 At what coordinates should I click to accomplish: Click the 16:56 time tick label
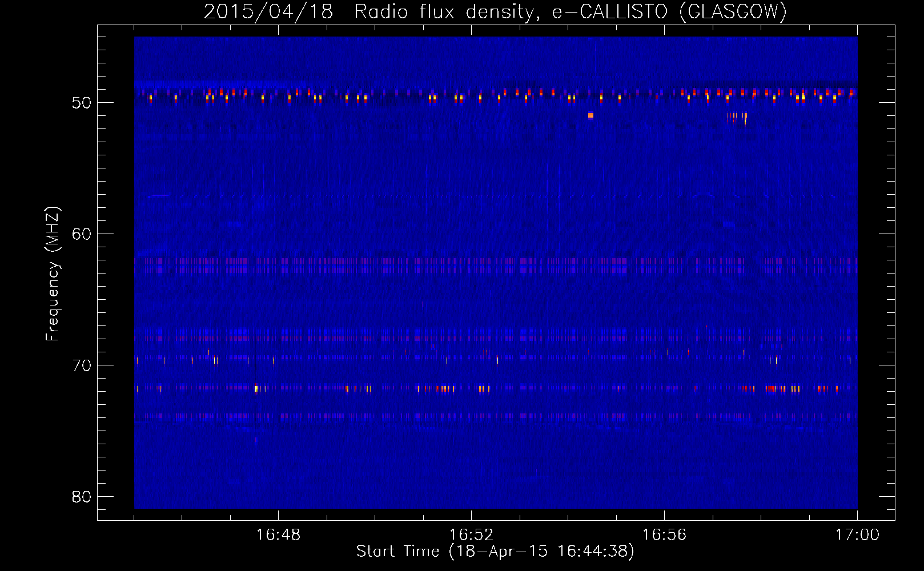click(664, 535)
